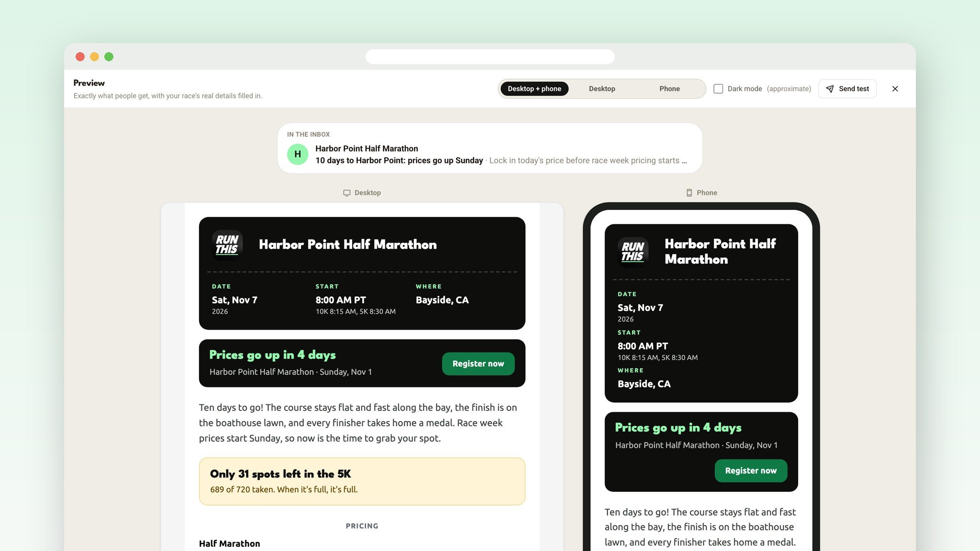The width and height of the screenshot is (980, 551).
Task: Enable the Dark mode checkbox
Action: point(718,89)
